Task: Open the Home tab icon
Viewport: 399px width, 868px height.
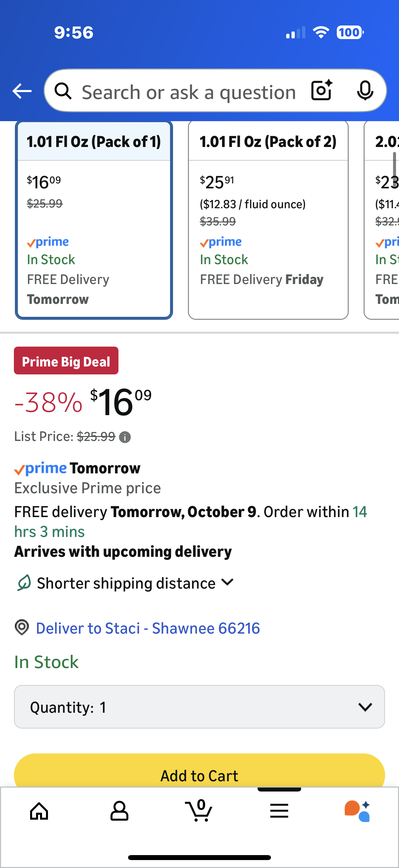Action: click(x=39, y=811)
